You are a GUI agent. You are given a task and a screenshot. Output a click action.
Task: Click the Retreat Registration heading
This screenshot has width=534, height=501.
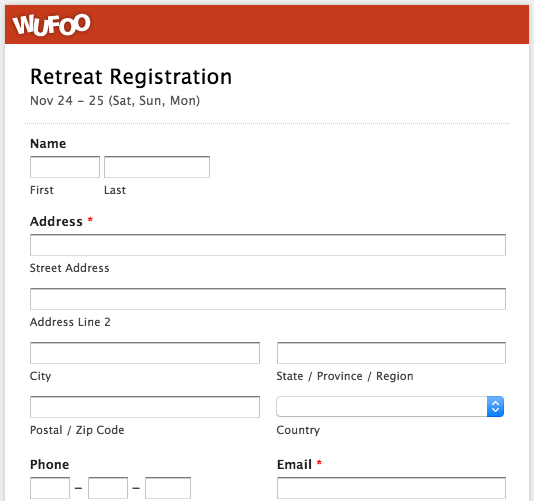131,77
